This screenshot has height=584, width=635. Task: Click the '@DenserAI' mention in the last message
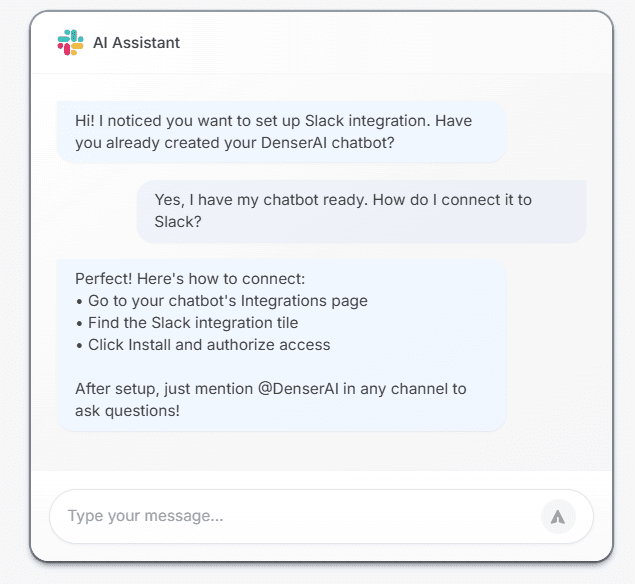[x=298, y=389]
